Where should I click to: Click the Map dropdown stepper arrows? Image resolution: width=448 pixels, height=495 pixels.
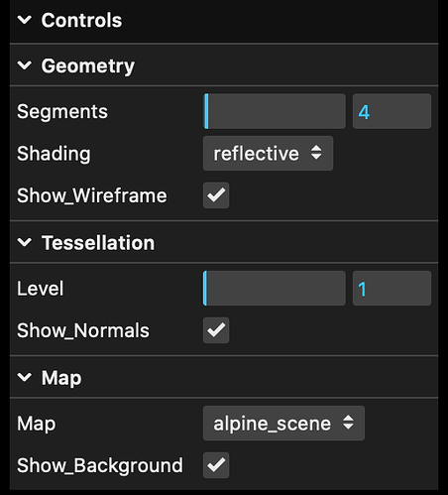pos(348,423)
